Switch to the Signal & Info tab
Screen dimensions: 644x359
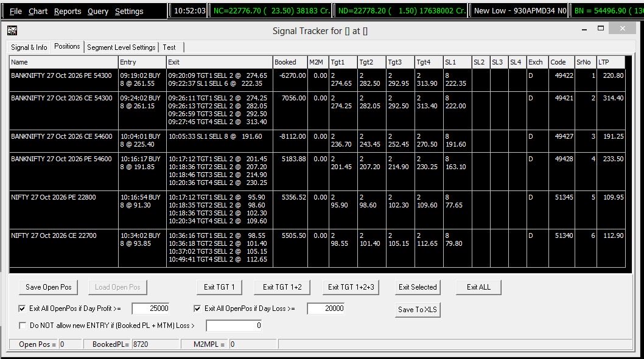29,47
